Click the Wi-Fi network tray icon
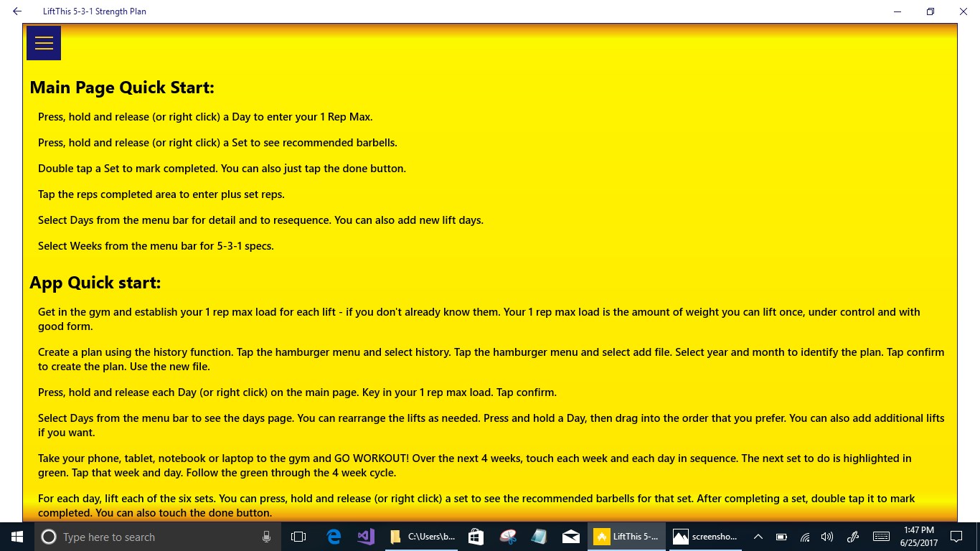 [x=804, y=537]
